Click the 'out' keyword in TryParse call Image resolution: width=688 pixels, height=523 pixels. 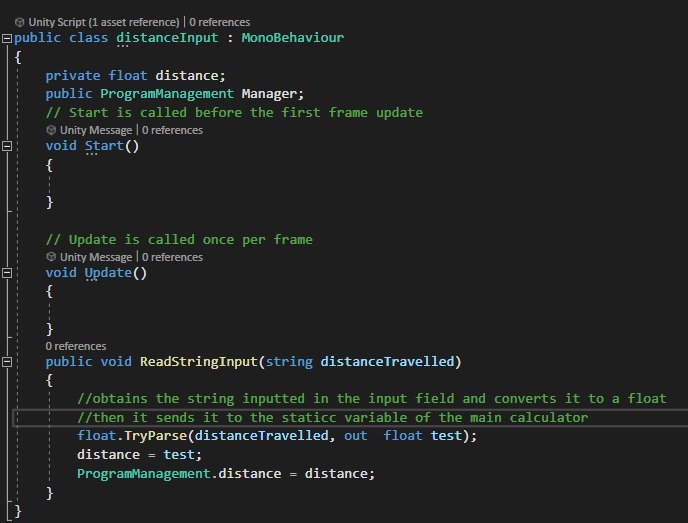(355, 436)
